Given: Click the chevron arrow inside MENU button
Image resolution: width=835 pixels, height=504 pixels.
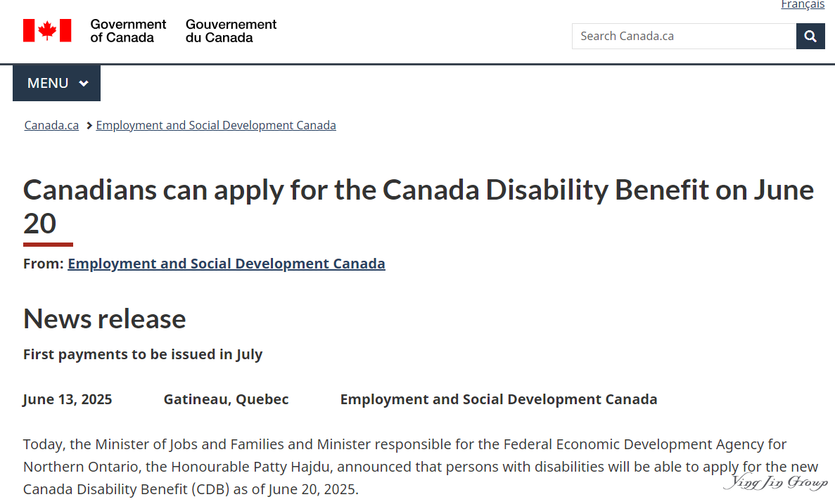Looking at the screenshot, I should pyautogui.click(x=84, y=84).
